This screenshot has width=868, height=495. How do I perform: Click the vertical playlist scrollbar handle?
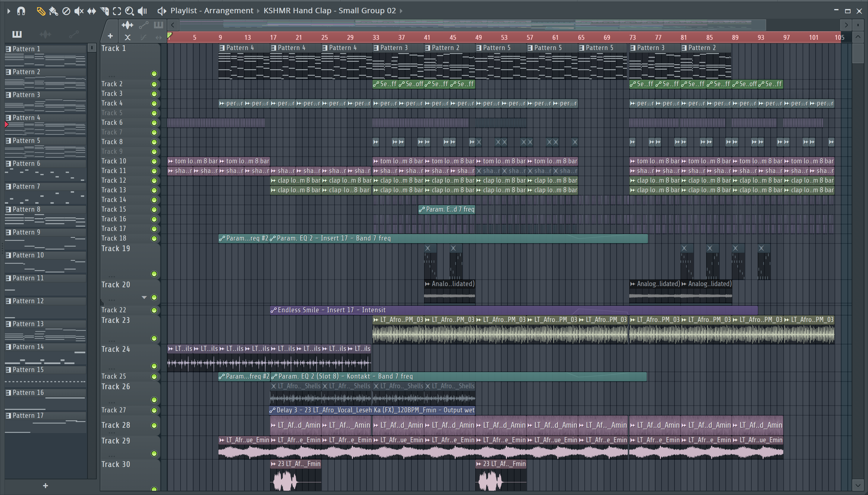(x=858, y=53)
